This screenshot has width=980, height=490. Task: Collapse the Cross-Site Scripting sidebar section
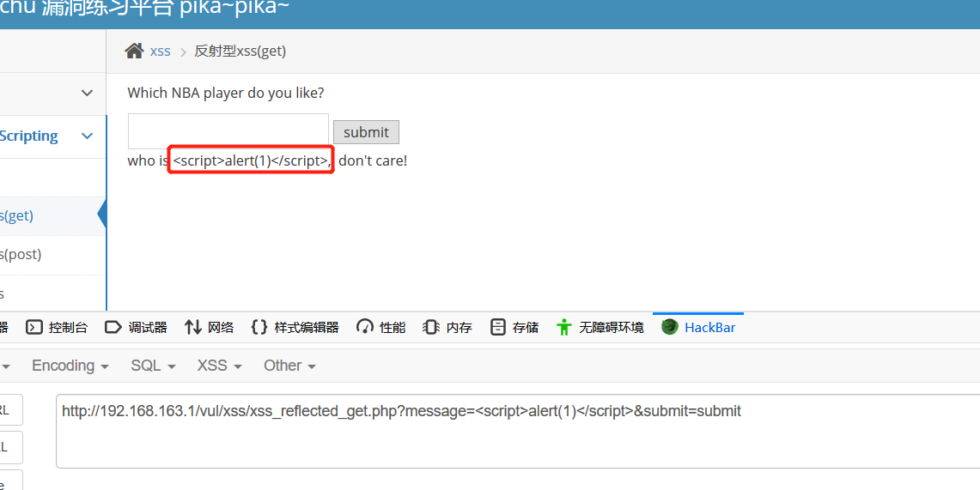click(87, 136)
